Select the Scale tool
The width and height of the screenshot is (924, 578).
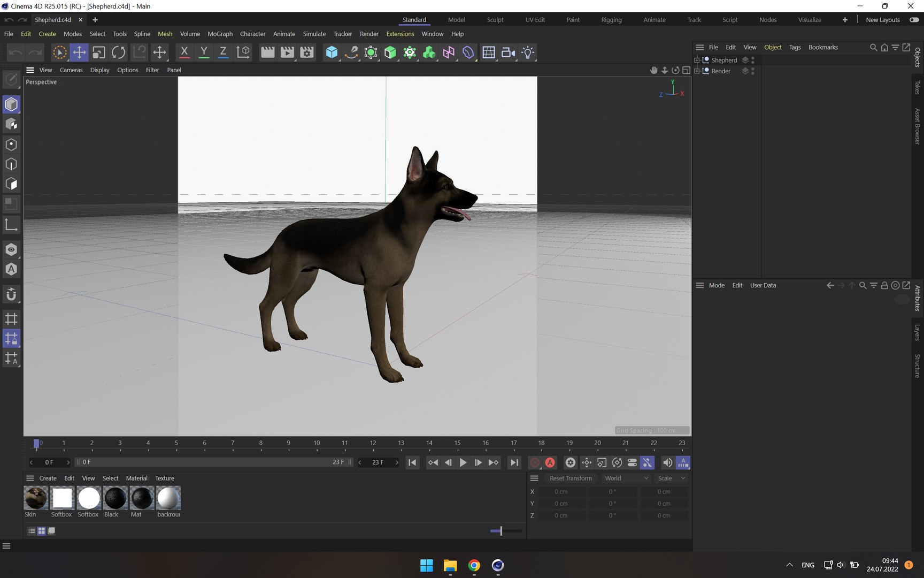(x=99, y=52)
